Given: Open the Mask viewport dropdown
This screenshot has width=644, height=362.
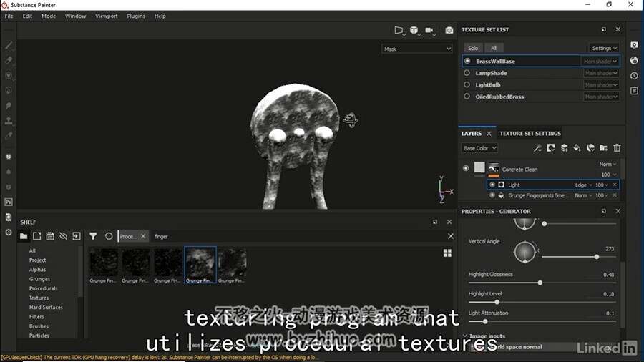Looking at the screenshot, I should [417, 49].
